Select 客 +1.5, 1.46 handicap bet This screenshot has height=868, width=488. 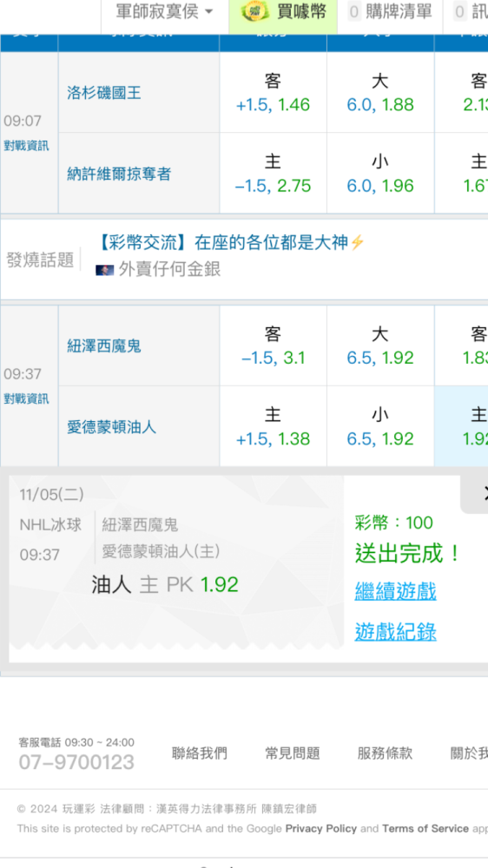pyautogui.click(x=273, y=93)
